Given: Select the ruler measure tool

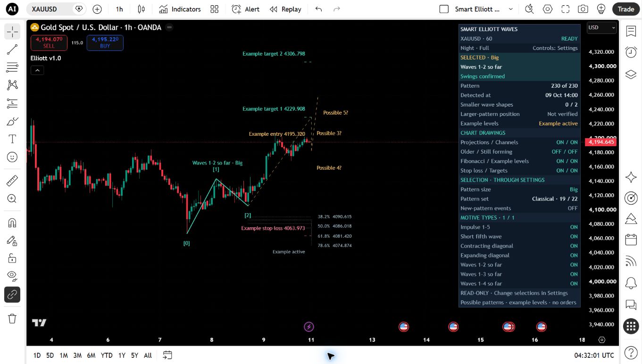Looking at the screenshot, I should 12,181.
